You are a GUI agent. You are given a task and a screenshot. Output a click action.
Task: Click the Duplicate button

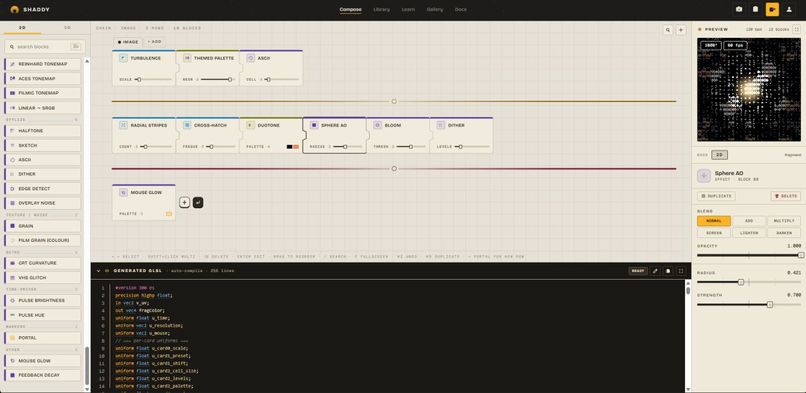pos(716,196)
